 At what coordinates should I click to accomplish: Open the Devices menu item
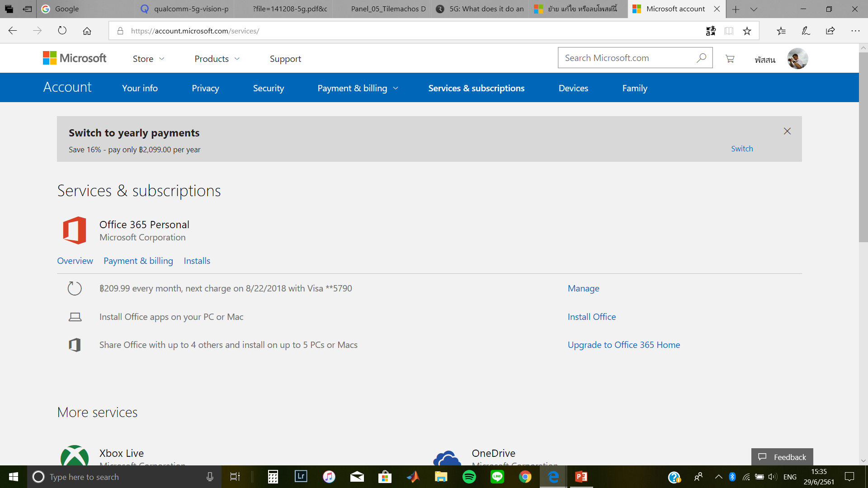(x=573, y=88)
